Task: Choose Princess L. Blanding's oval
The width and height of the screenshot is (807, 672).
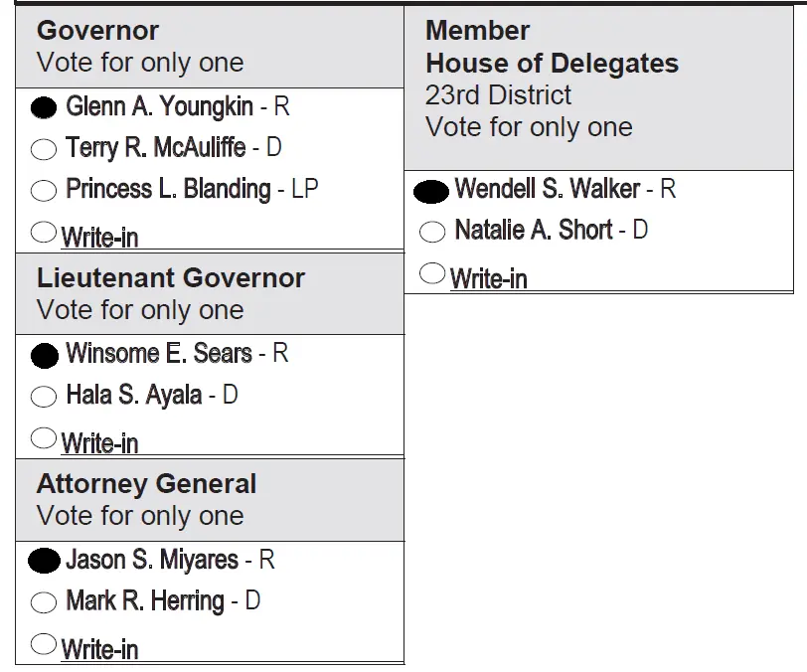Action: pos(44,190)
